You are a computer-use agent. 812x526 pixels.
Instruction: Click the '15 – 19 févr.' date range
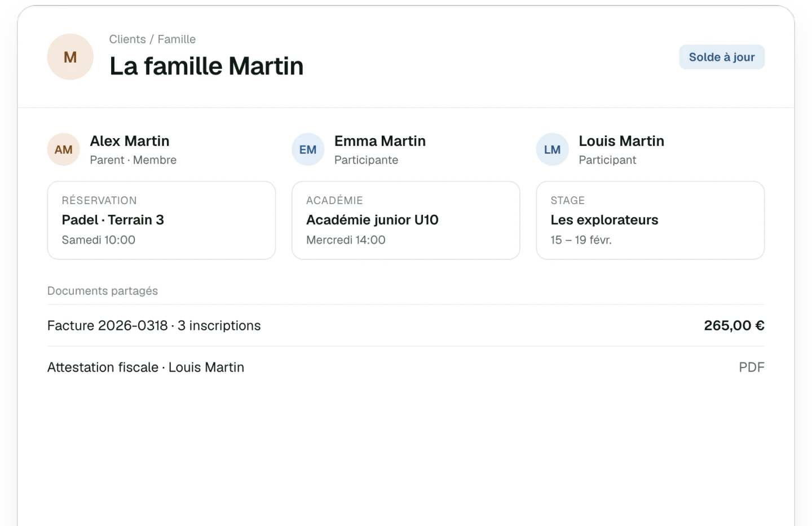581,240
